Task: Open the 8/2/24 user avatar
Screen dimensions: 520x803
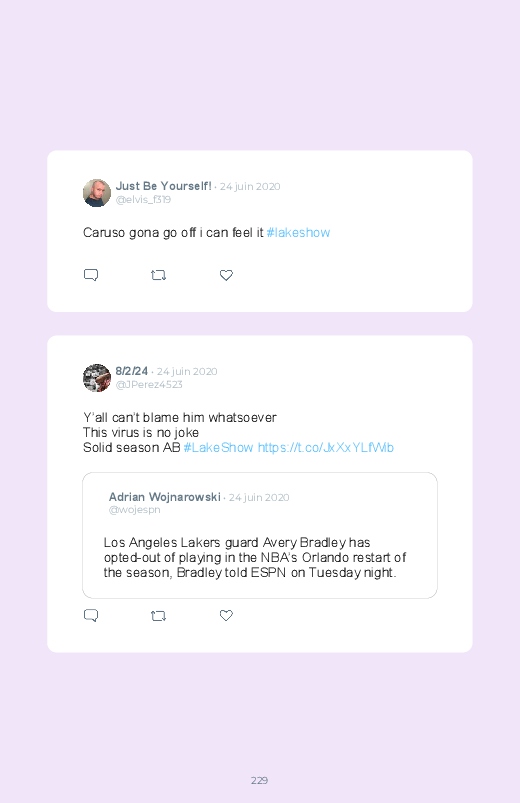Action: click(x=97, y=378)
